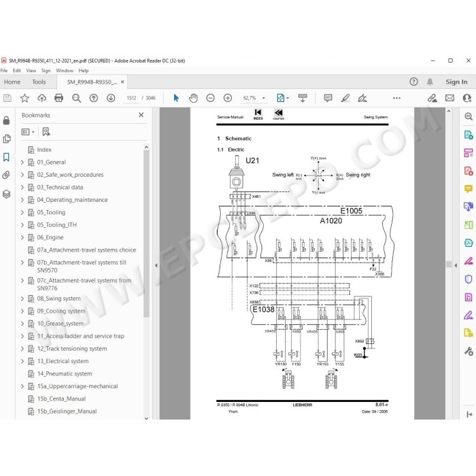This screenshot has height=476, width=476.
Task: Open the Edit menu
Action: click(x=17, y=71)
